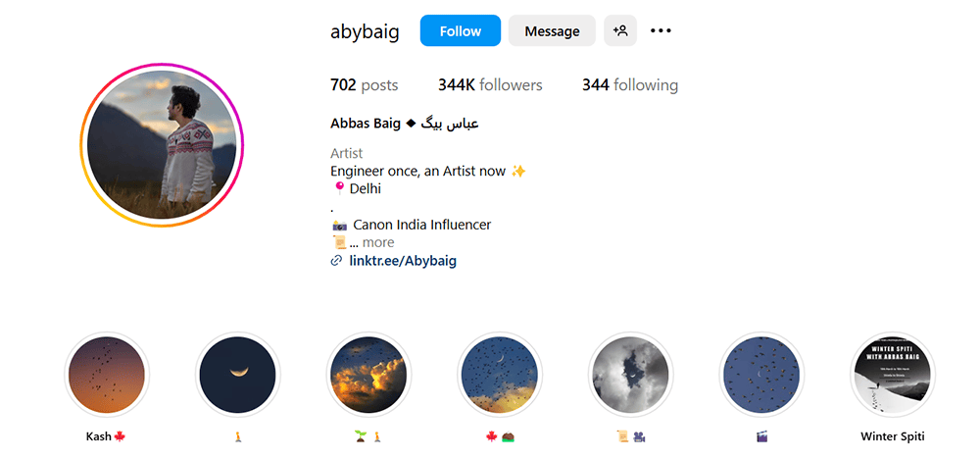Open the three-dot options menu

(x=661, y=30)
